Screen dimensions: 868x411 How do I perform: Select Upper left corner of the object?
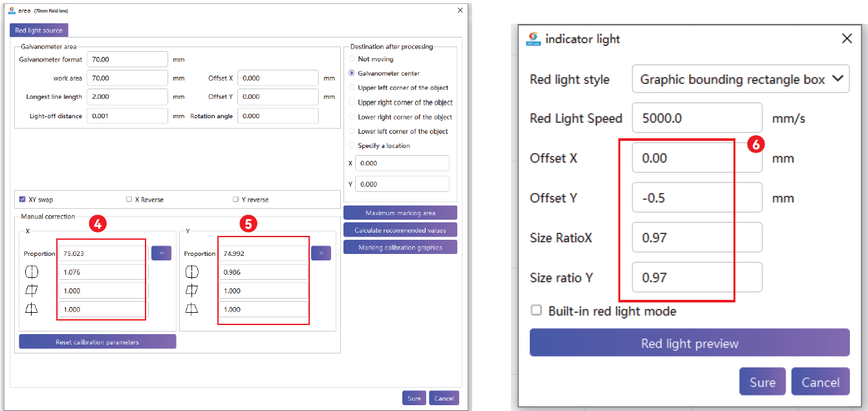352,88
